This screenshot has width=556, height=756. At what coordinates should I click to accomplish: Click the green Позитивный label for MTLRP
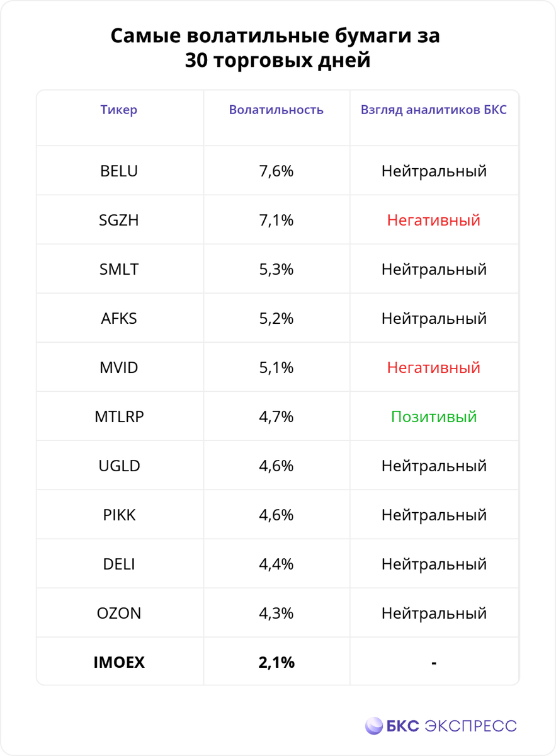tap(434, 416)
